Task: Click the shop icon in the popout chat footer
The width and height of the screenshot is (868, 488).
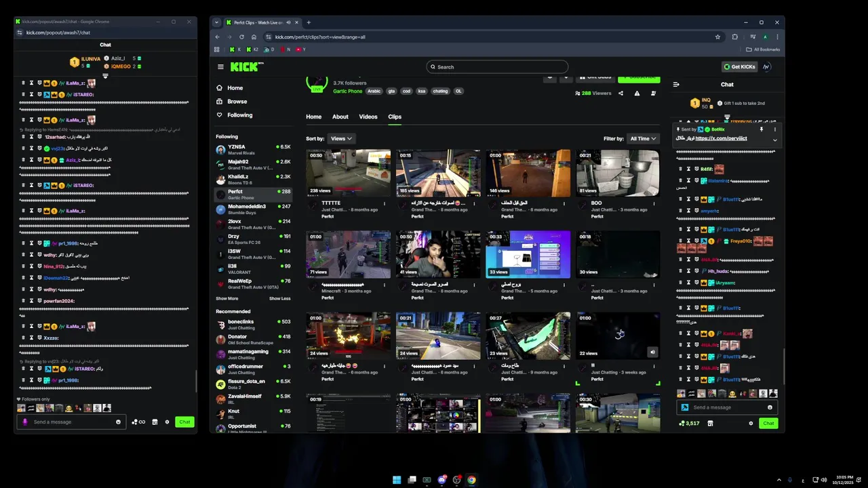Action: coord(155,422)
